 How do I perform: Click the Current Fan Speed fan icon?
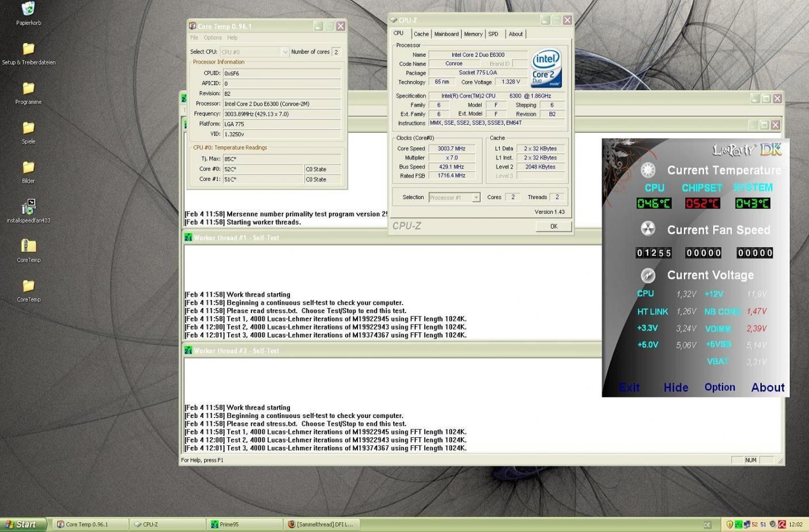click(x=648, y=229)
